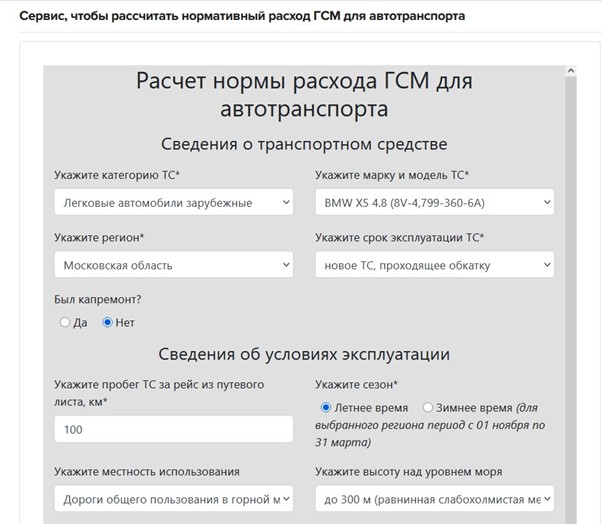Screen dimensions: 602x524
Task: Click the chevron in the Московская область selector
Action: 286,265
